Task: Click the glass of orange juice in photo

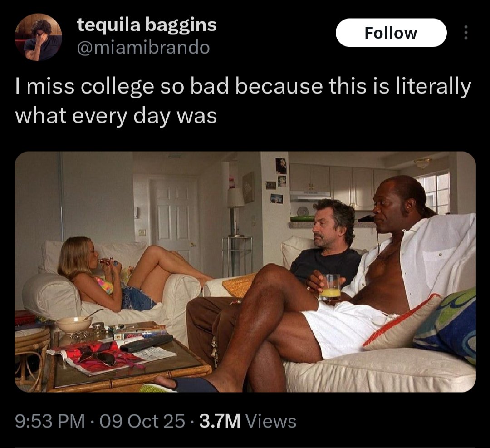Action: coord(331,288)
